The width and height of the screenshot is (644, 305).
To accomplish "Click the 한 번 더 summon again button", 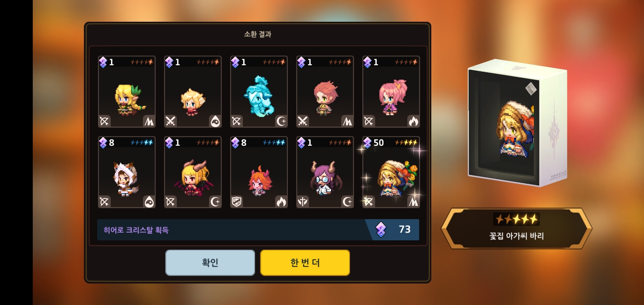I will click(x=305, y=263).
